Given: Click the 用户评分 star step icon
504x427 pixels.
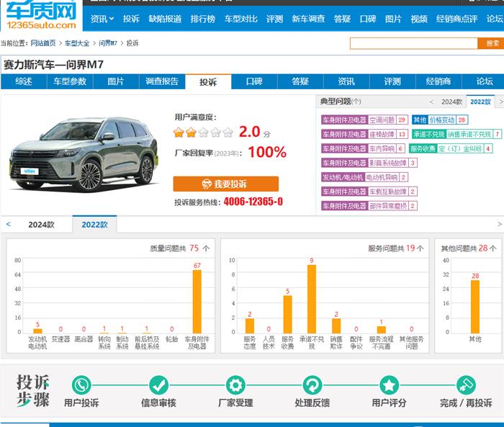Looking at the screenshot, I should [x=390, y=385].
